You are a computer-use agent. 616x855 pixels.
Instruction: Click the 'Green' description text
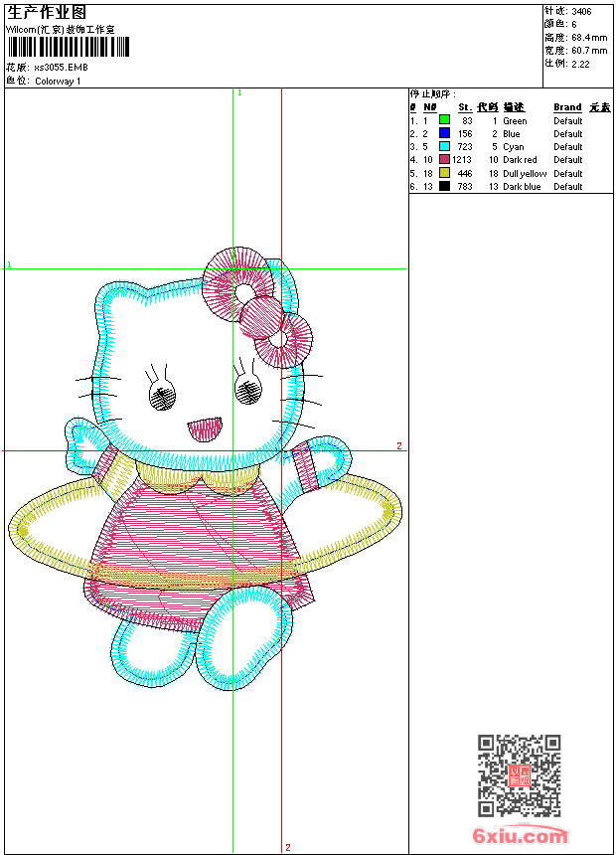click(515, 121)
